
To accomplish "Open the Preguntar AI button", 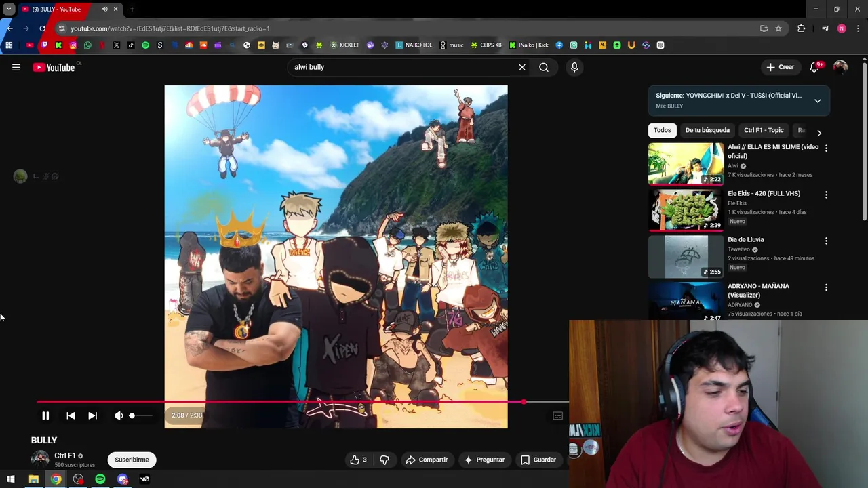I will coord(484,460).
